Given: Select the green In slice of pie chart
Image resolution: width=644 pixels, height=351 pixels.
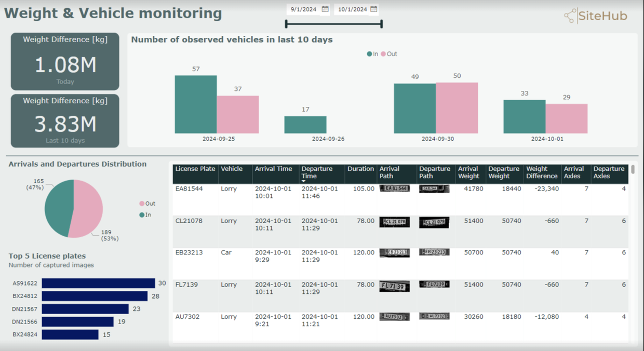Looking at the screenshot, I should [x=58, y=208].
